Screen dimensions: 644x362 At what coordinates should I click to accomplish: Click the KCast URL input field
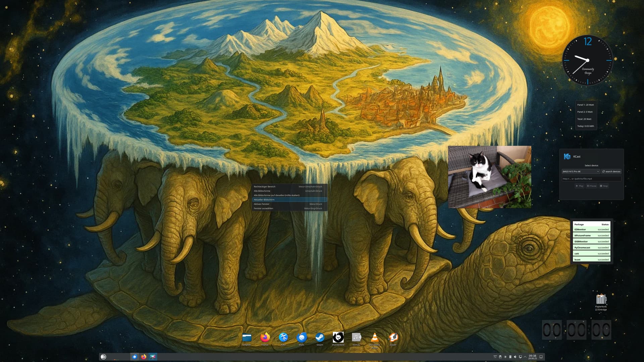pos(591,179)
